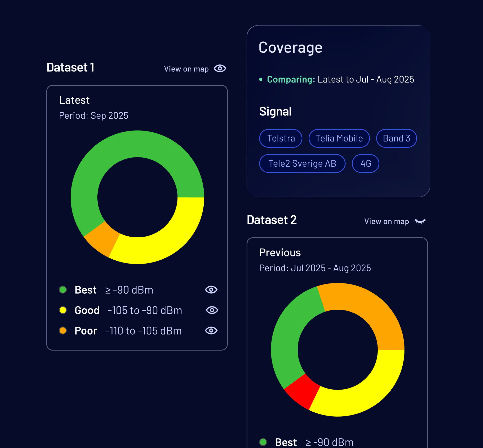Select the Telstra filter chip
This screenshot has width=483, height=448.
pyautogui.click(x=281, y=138)
